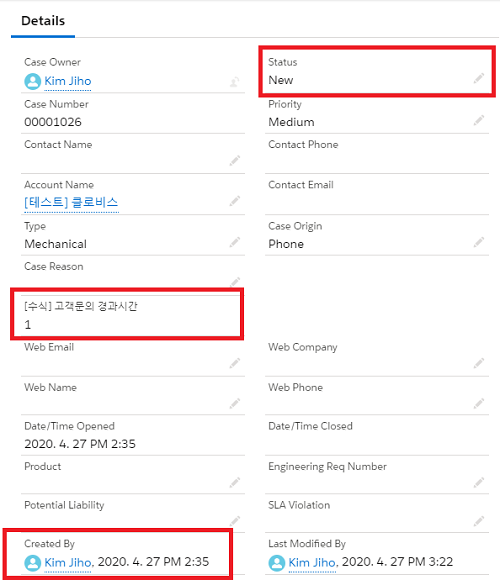Select case number 00001026 text
Image resolution: width=500 pixels, height=580 pixels.
point(53,122)
